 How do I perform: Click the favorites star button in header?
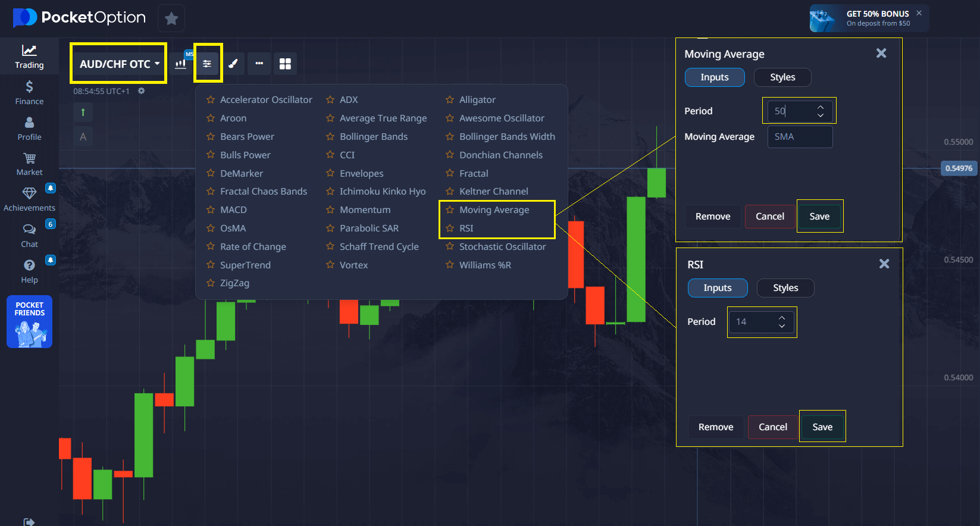point(171,18)
